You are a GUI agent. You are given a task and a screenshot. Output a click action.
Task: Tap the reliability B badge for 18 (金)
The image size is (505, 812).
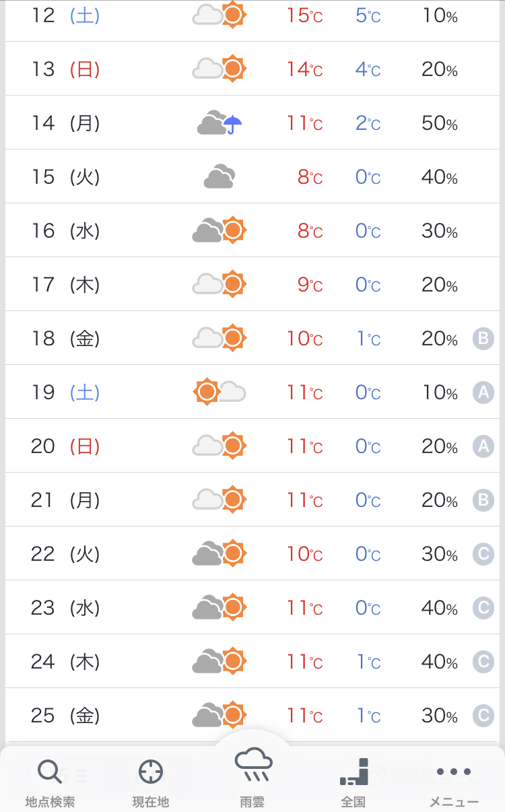(483, 339)
